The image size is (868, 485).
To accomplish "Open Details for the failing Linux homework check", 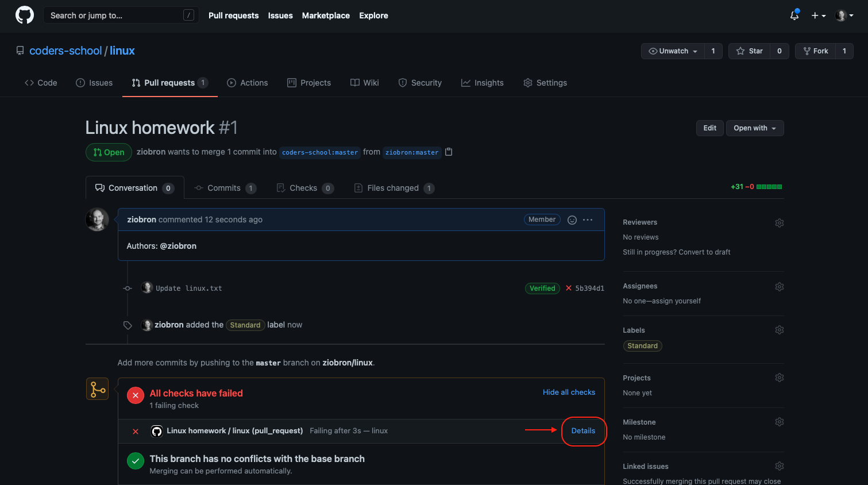I will point(583,431).
